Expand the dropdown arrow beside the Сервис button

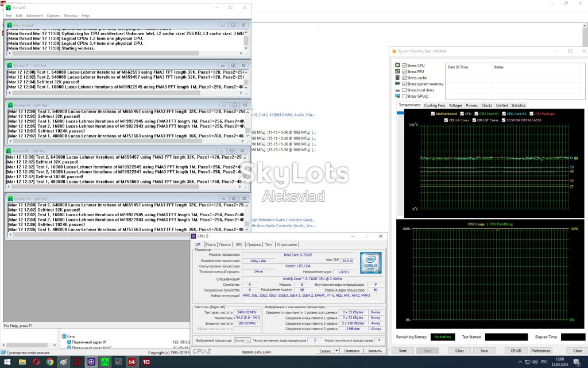coord(336,351)
